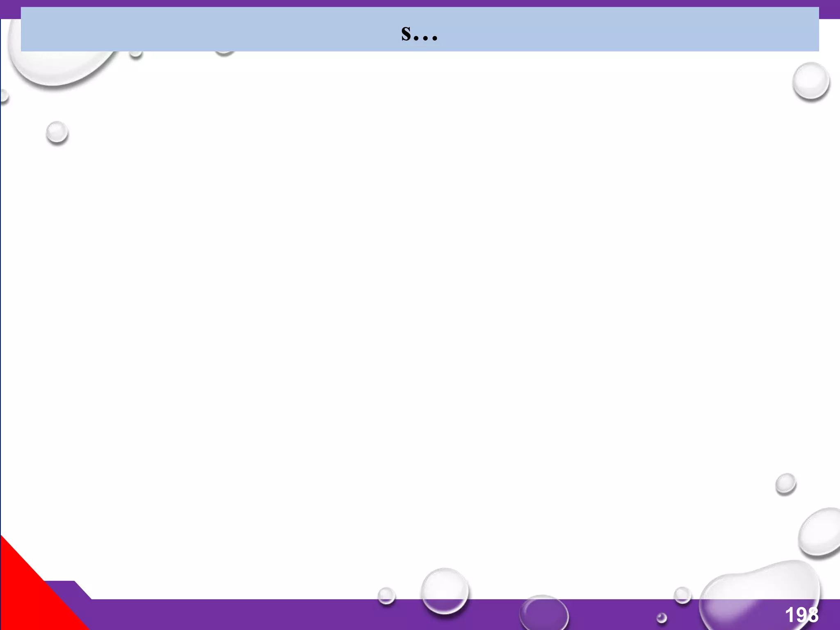The height and width of the screenshot is (630, 840).
Task: Select the small droplet above right-side cluster
Action: (x=785, y=484)
